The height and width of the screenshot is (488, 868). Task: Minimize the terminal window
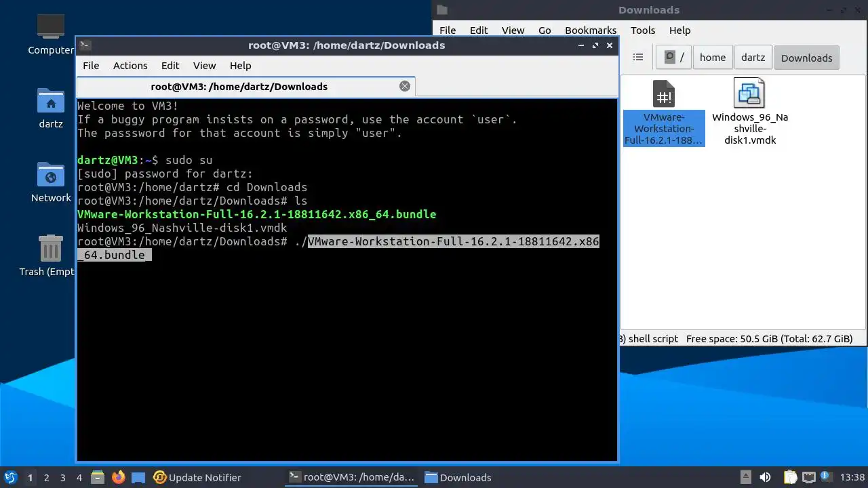coord(581,45)
